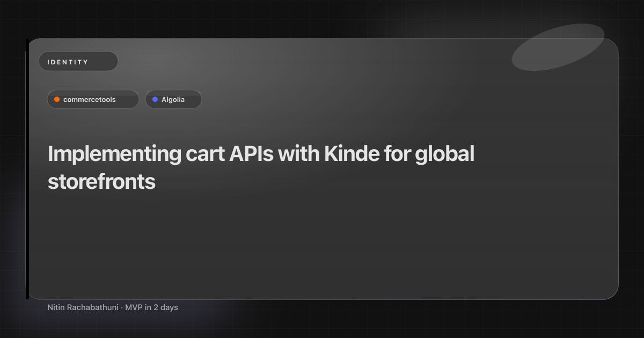Select the Algolia tag pill

click(173, 99)
